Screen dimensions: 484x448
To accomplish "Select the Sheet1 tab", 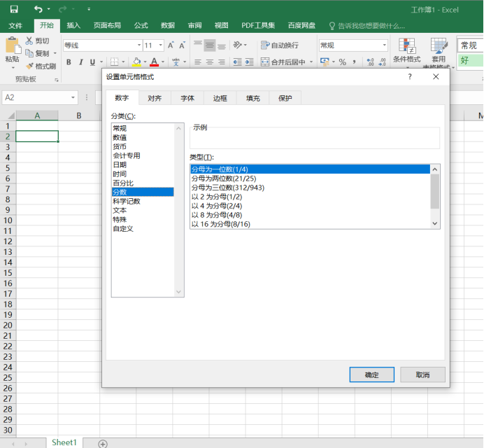I will (x=64, y=442).
